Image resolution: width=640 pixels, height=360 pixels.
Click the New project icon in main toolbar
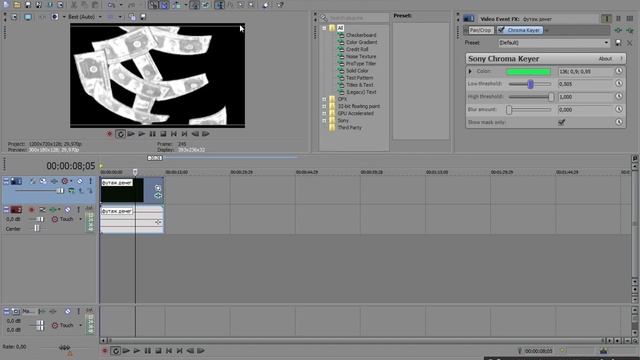coord(6,5)
